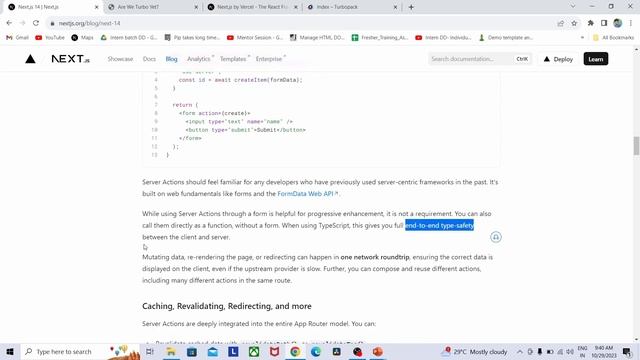Open McAfee on the taskbar
This screenshot has width=640, height=360.
tap(274, 351)
